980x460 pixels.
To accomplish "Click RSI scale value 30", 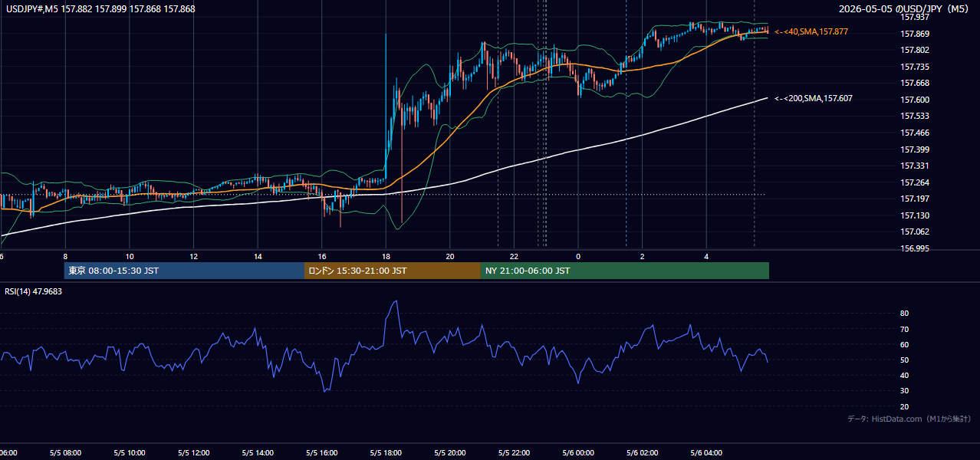I will pos(905,391).
